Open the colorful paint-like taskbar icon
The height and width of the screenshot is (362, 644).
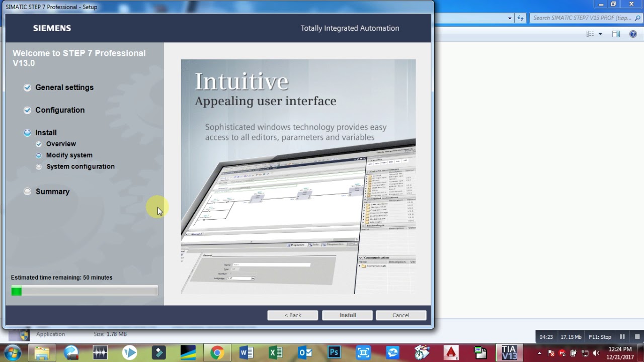(422, 352)
